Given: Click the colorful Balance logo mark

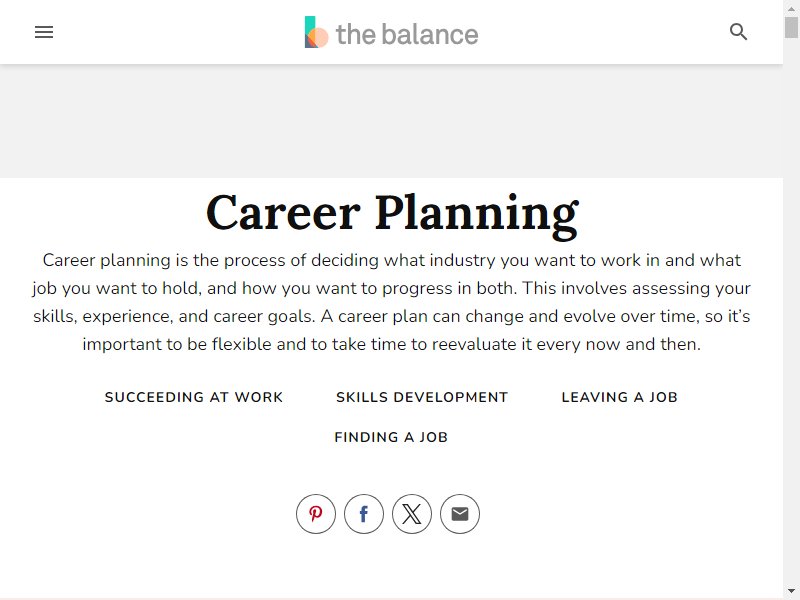Looking at the screenshot, I should click(316, 32).
